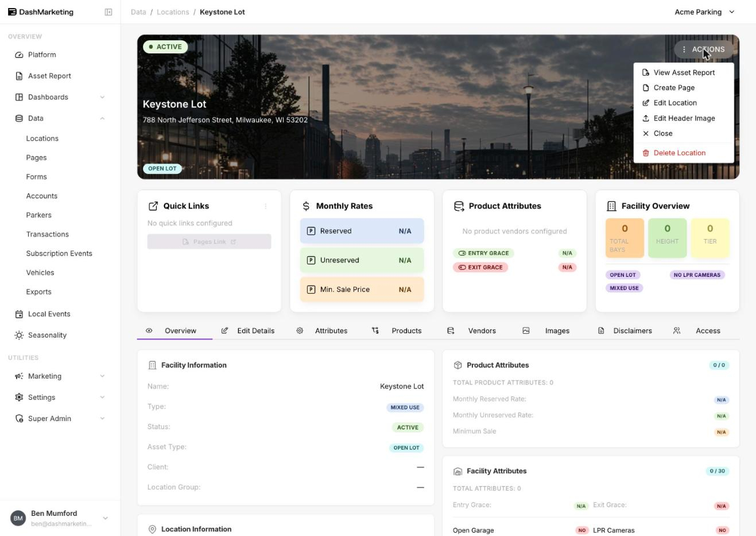
Task: Click the DashMarketing logo icon
Action: click(12, 12)
